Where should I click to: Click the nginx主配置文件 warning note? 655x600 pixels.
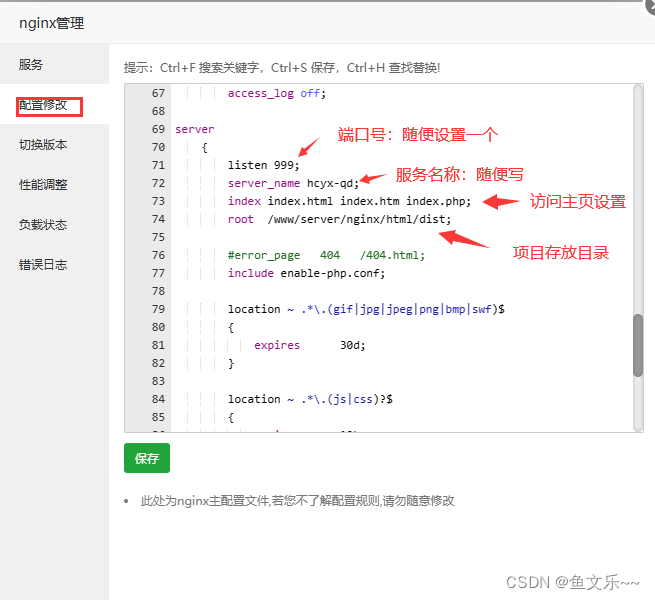pyautogui.click(x=297, y=501)
